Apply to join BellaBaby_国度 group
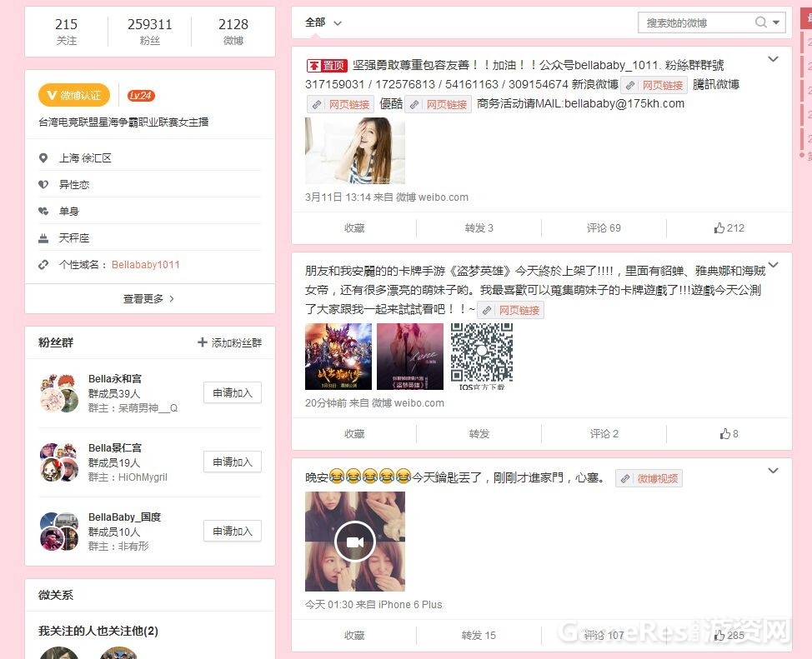Screen dimensions: 812x659 point(232,532)
